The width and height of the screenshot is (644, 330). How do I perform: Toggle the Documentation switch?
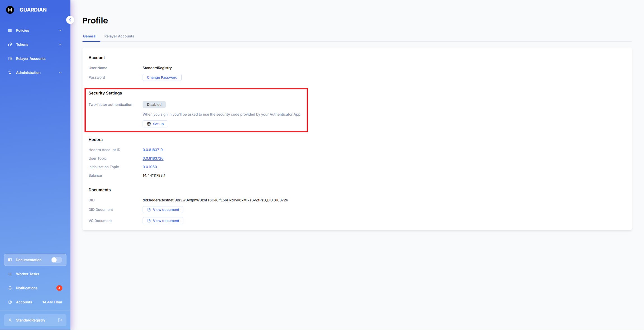(56, 260)
